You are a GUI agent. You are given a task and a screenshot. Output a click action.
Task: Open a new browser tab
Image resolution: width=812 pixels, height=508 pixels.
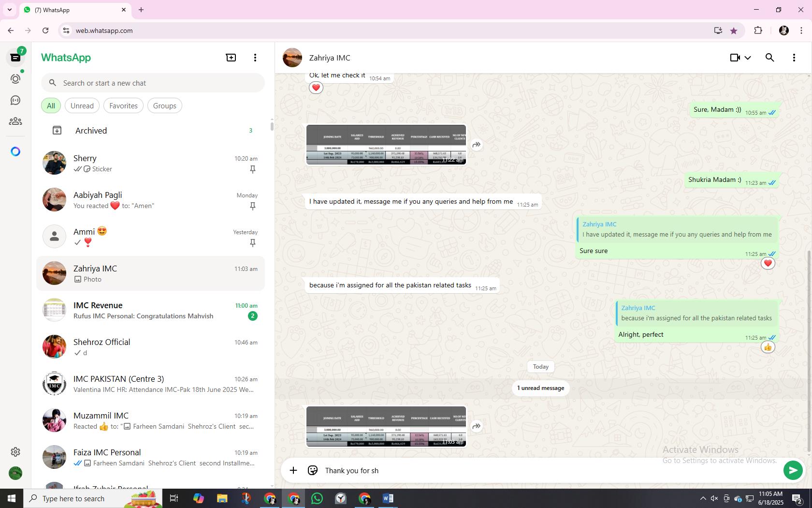point(141,10)
